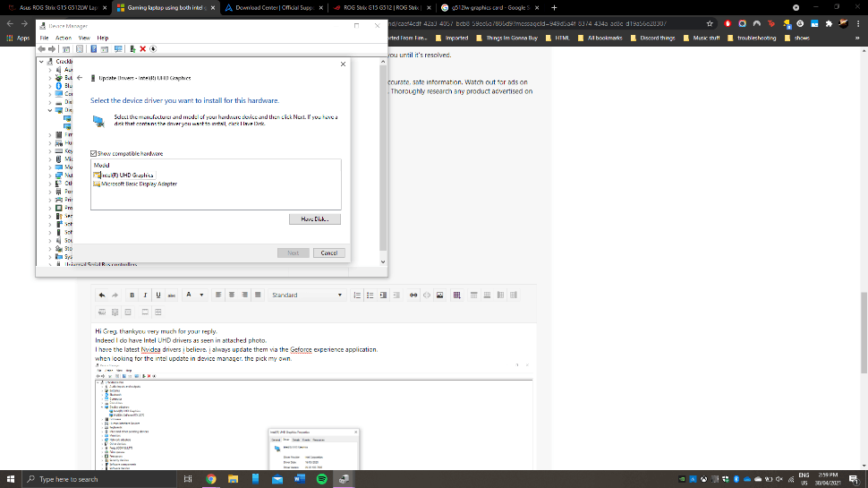This screenshot has height=488, width=868.
Task: Expand the Firmware tree node
Action: pos(50,134)
